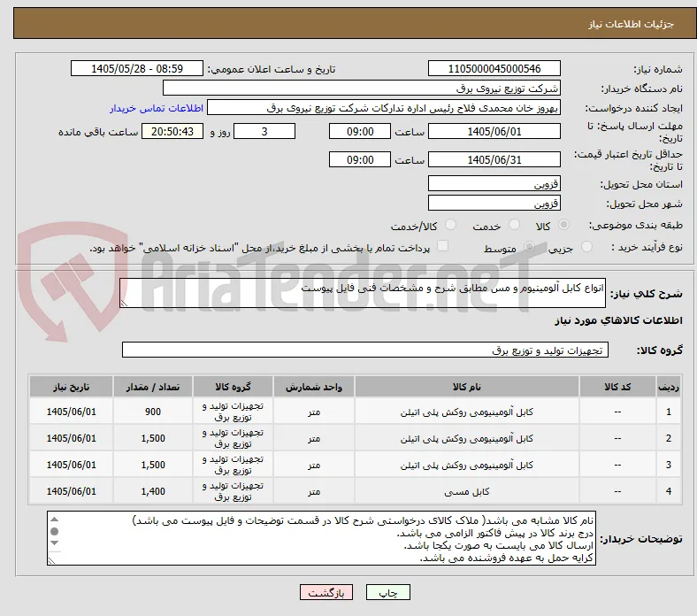Open the اطلاعات تماس خریدار link
697x616 pixels.
click(x=157, y=108)
